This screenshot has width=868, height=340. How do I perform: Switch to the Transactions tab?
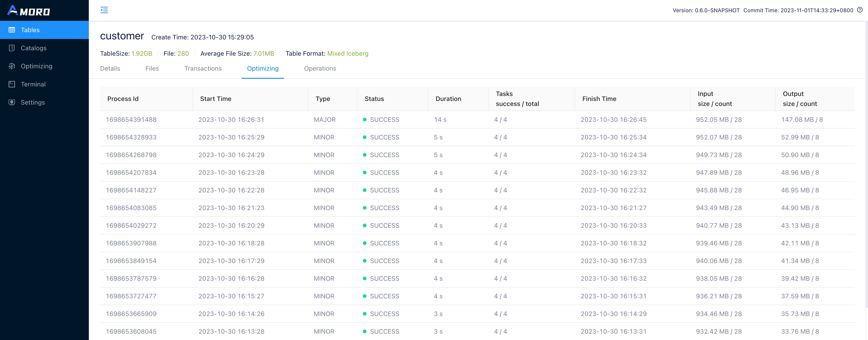(203, 68)
